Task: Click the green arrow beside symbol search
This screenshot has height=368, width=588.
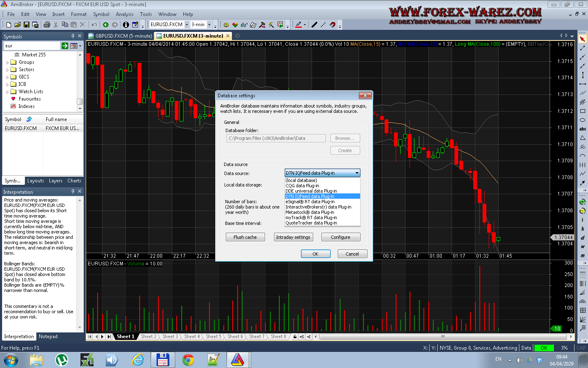Action: pos(65,46)
